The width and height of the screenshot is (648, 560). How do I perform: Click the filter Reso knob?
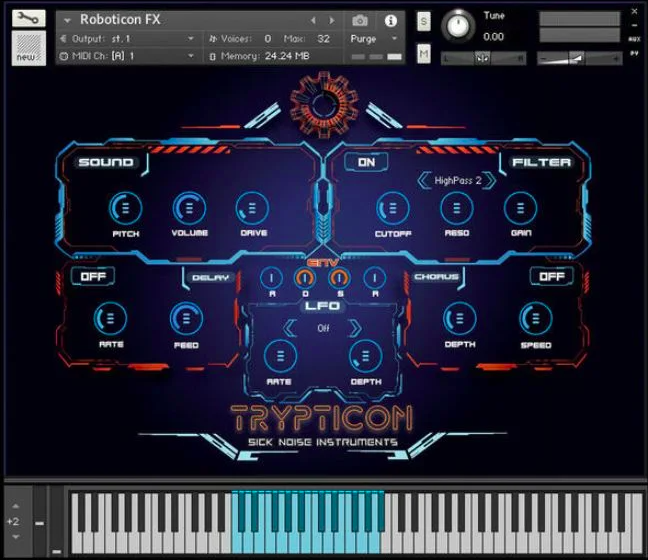[x=457, y=208]
